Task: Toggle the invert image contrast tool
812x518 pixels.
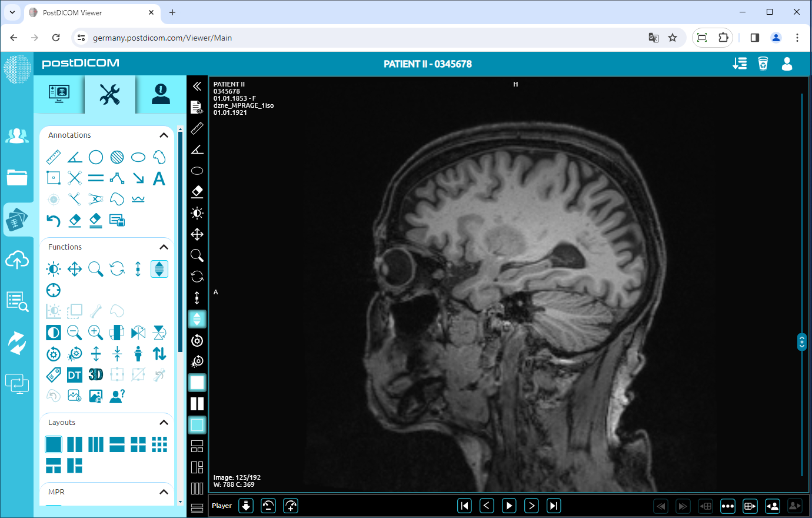Action: [x=54, y=332]
